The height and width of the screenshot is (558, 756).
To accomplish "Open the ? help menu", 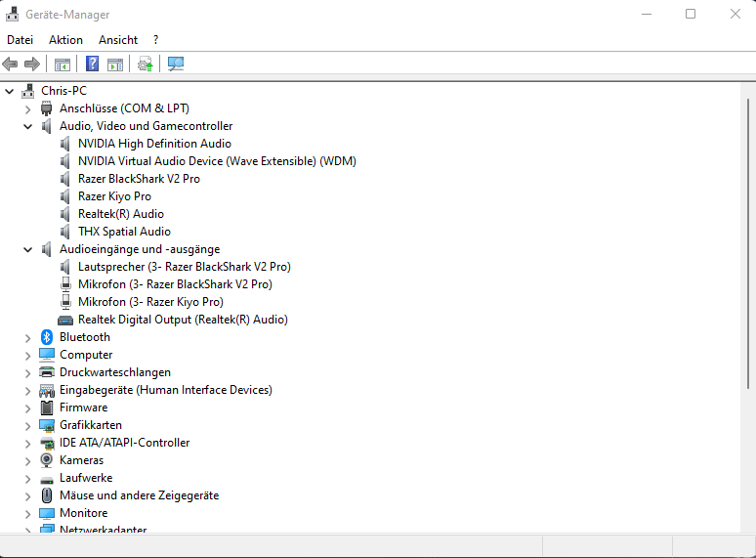I will (155, 40).
